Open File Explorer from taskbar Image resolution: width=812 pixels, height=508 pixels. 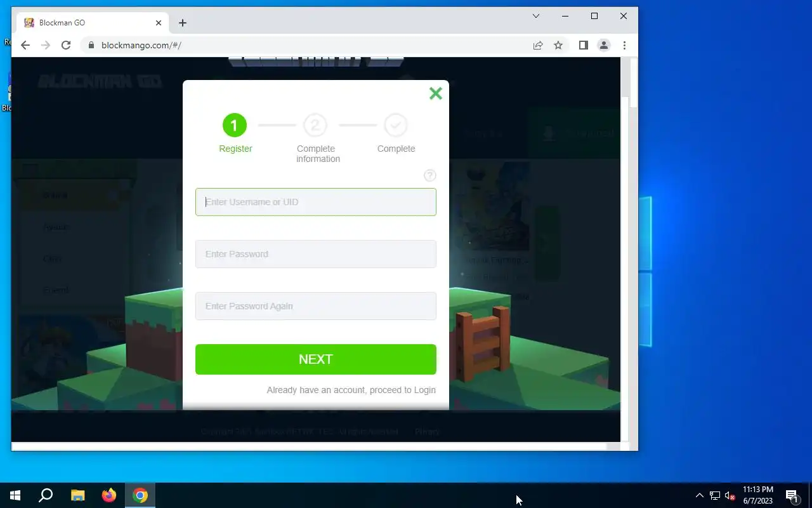pos(77,495)
